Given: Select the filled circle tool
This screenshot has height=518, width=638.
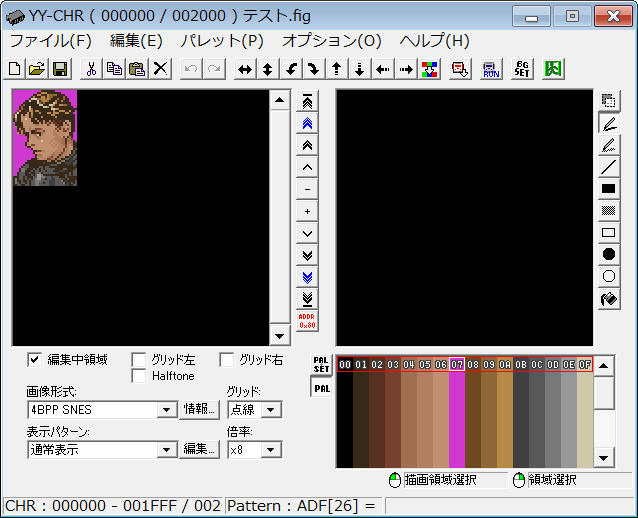Looking at the screenshot, I should coord(609,255).
